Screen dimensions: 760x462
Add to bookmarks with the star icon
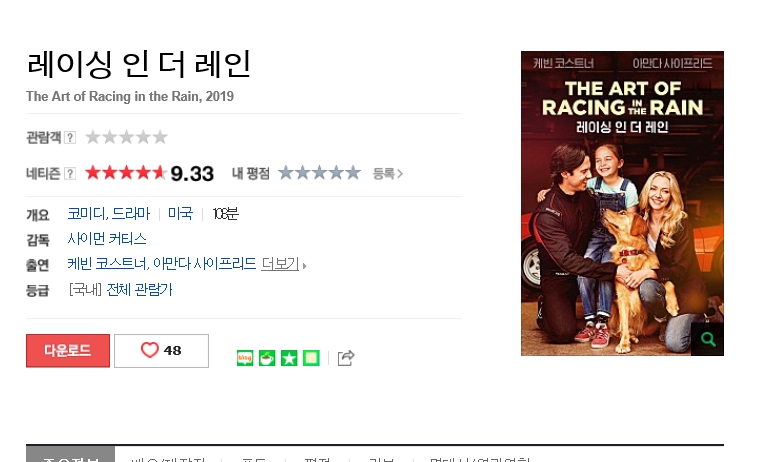(289, 358)
